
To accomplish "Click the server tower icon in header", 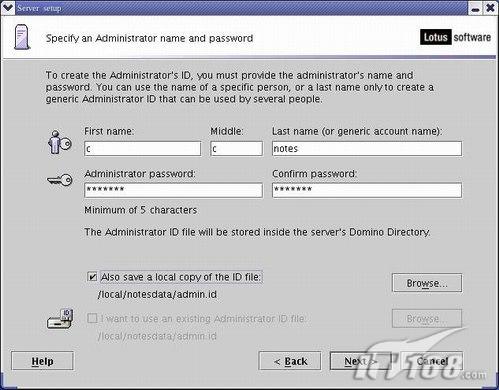I will click(x=22, y=37).
